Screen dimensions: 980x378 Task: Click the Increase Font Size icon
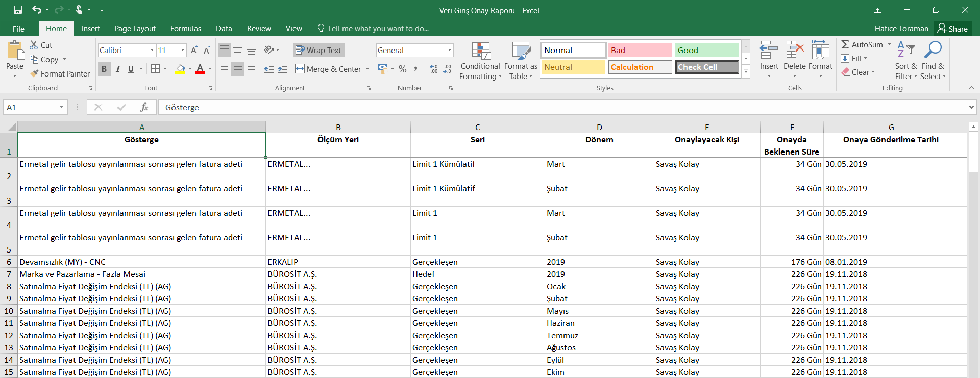[194, 50]
